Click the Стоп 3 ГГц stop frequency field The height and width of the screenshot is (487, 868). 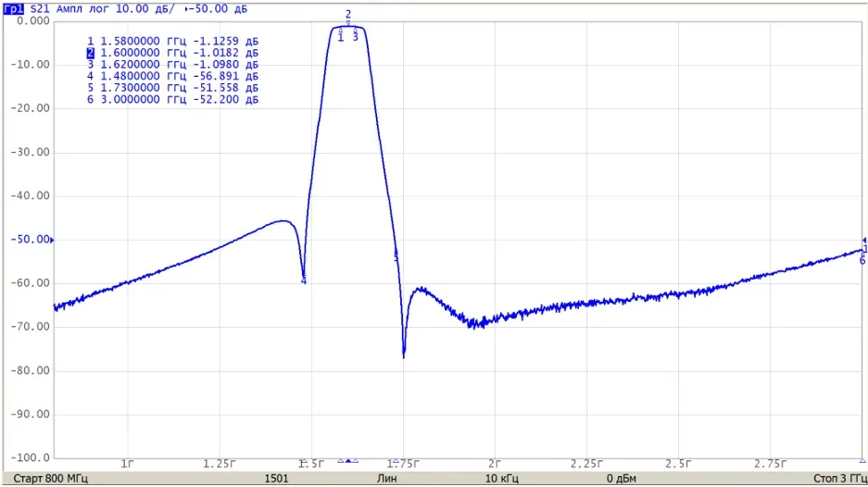(840, 478)
